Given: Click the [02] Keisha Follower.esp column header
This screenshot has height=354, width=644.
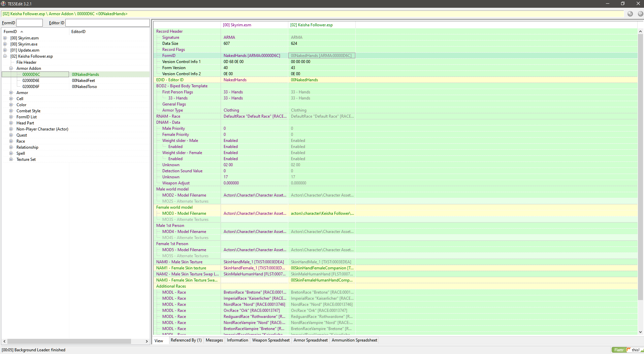Looking at the screenshot, I should point(322,25).
